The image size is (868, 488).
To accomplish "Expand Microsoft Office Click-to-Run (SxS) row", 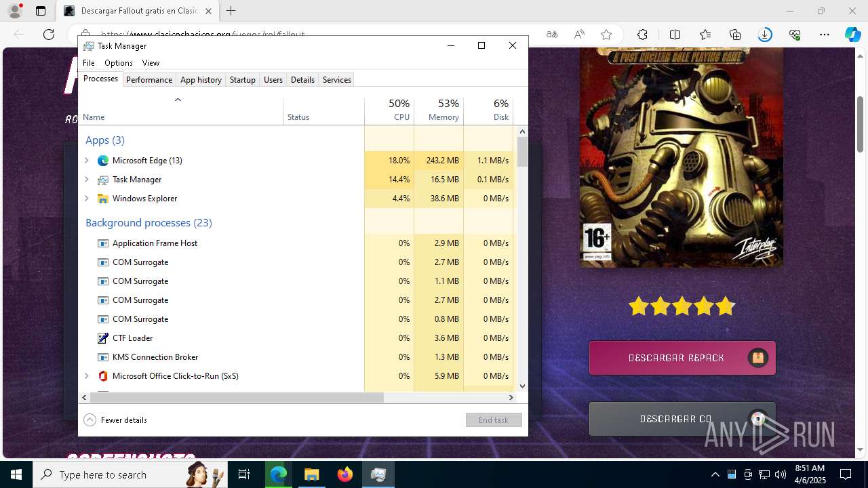I will point(86,376).
